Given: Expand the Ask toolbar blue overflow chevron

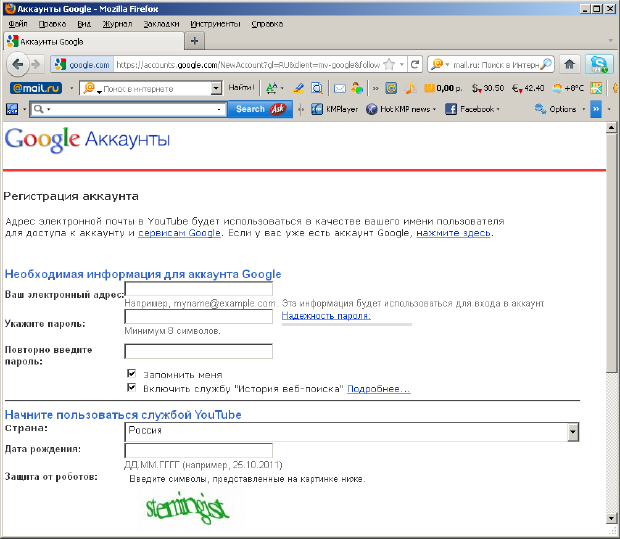Looking at the screenshot, I should [596, 109].
